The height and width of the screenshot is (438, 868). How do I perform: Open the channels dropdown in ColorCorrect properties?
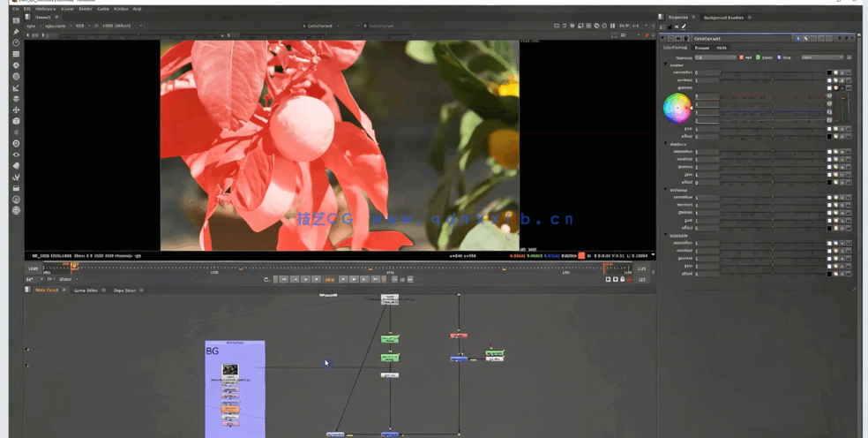(x=714, y=57)
